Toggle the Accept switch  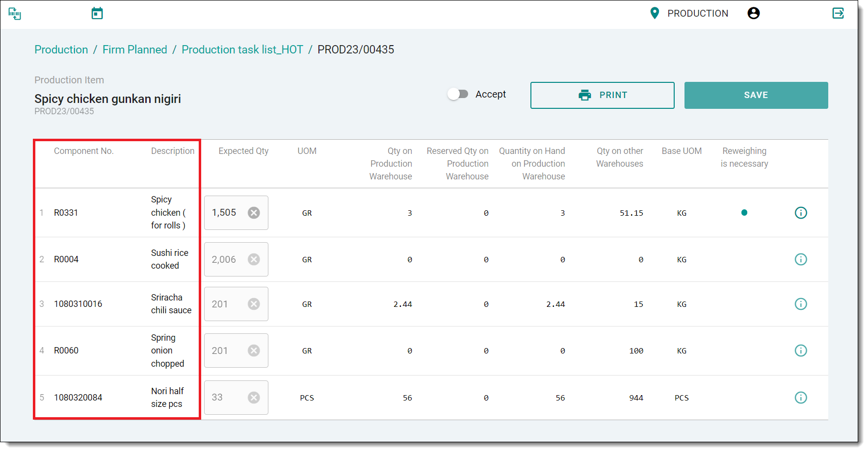pos(458,94)
